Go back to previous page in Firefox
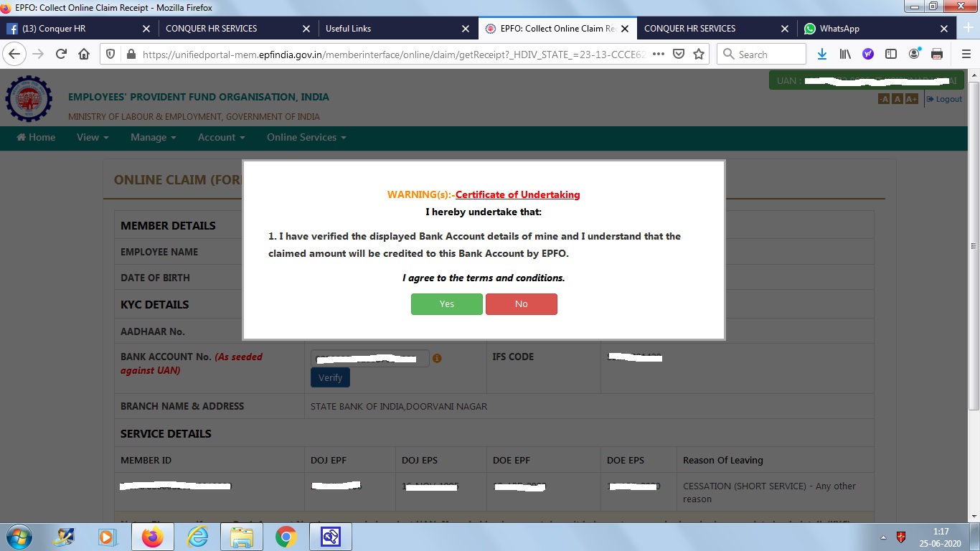 14,54
